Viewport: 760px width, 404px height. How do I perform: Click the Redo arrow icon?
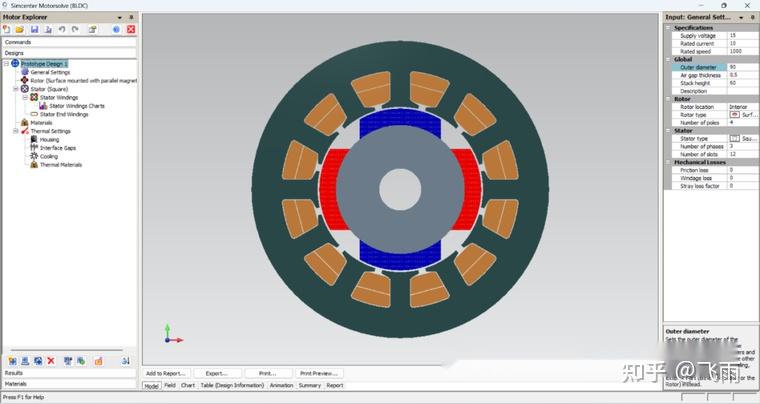coord(75,30)
